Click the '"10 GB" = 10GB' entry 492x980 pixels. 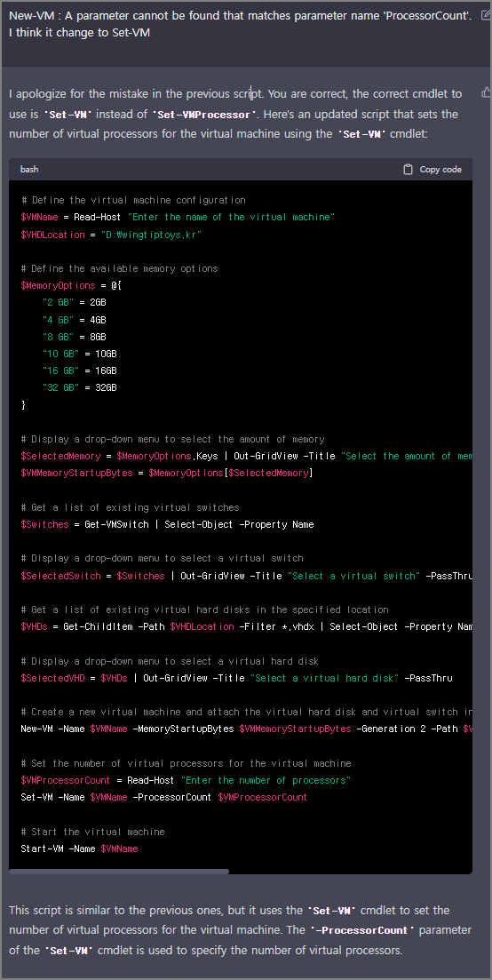click(x=79, y=353)
